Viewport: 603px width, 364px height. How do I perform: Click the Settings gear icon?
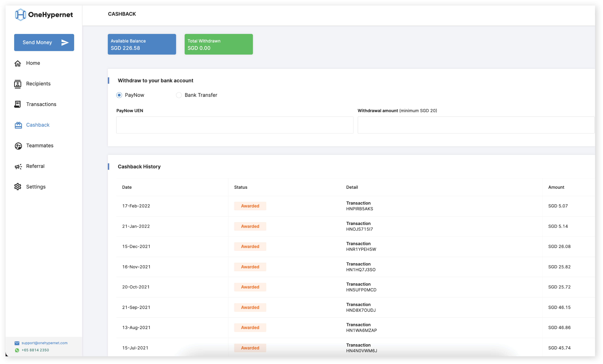click(x=18, y=187)
